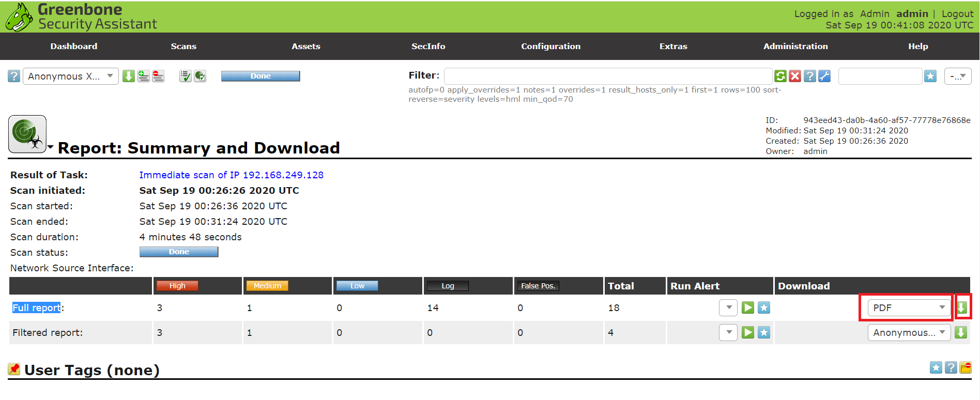Click the False Pos. header label
Viewport: 980px width, 400px height.
(538, 286)
